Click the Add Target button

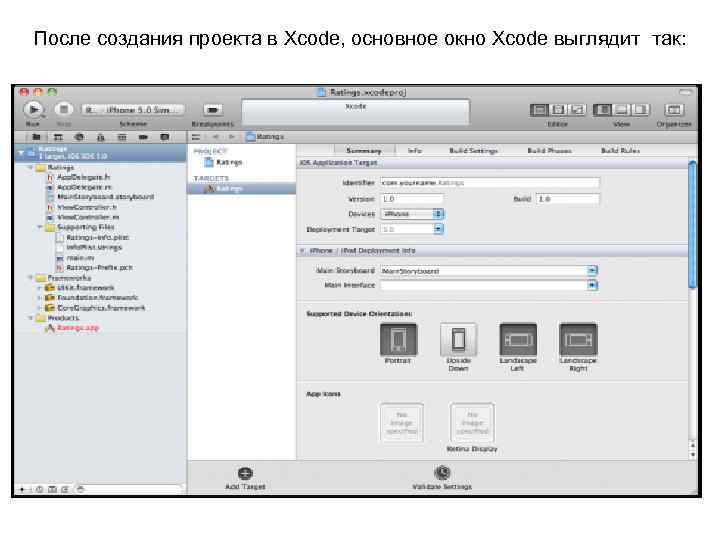(245, 478)
